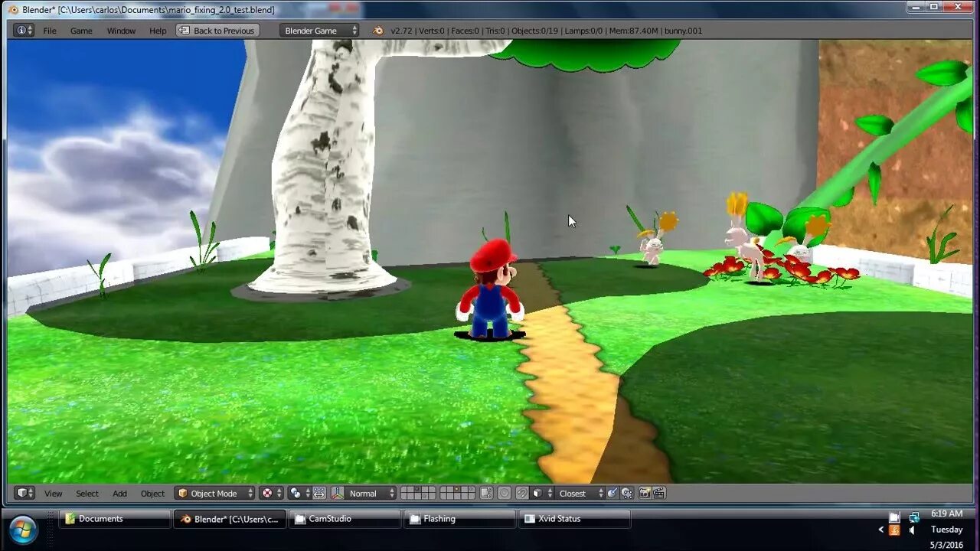Toggle the snap magnet icon
The height and width of the screenshot is (551, 980).
pyautogui.click(x=522, y=494)
